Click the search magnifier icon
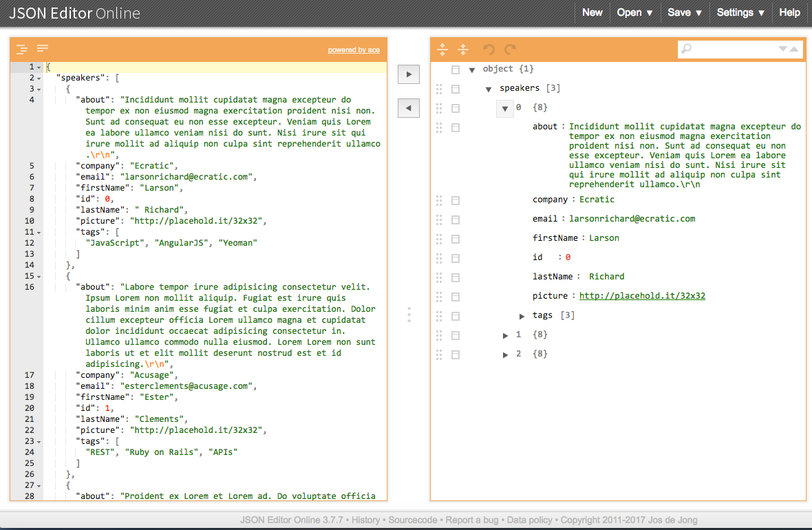Viewport: 812px width, 530px height. pyautogui.click(x=686, y=50)
